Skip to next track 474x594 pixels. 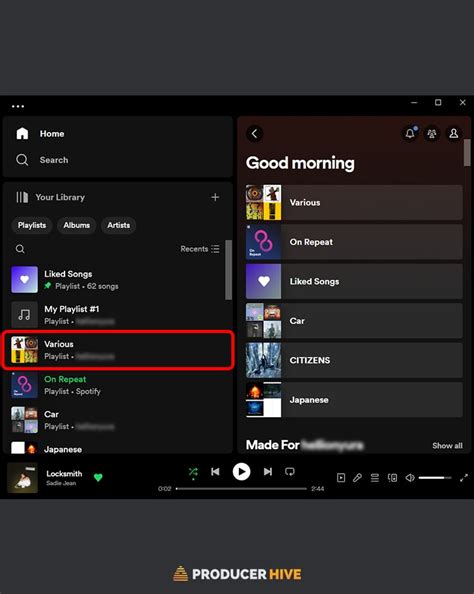coord(268,472)
